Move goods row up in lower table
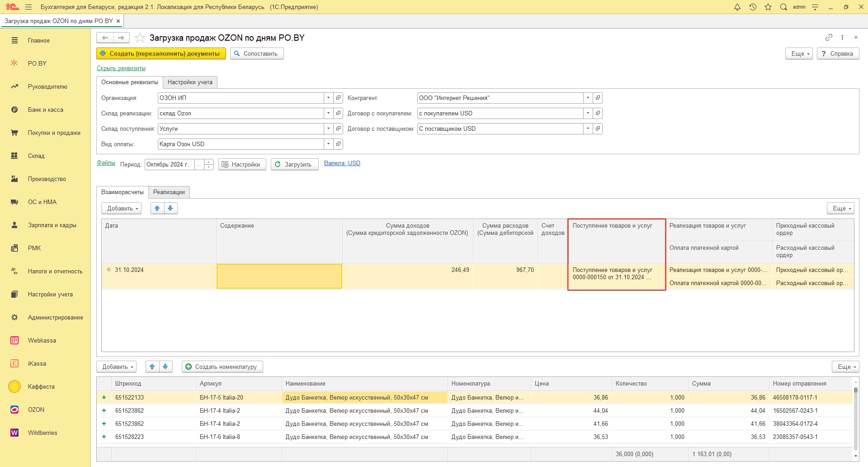This screenshot has height=467, width=868. click(x=152, y=367)
